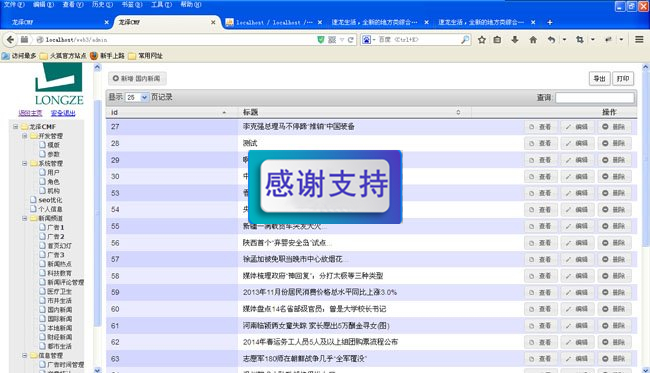Click the LONGZE logo
This screenshot has width=650, height=373.
[59, 85]
